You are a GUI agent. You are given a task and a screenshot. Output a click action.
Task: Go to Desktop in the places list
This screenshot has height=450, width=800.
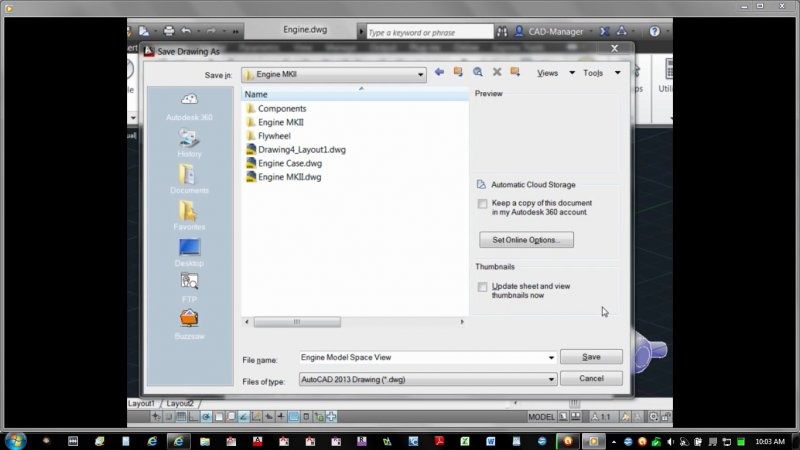189,253
